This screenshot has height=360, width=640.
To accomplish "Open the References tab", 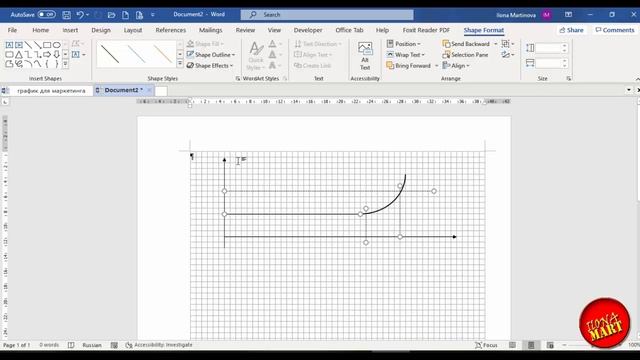I will tap(171, 30).
